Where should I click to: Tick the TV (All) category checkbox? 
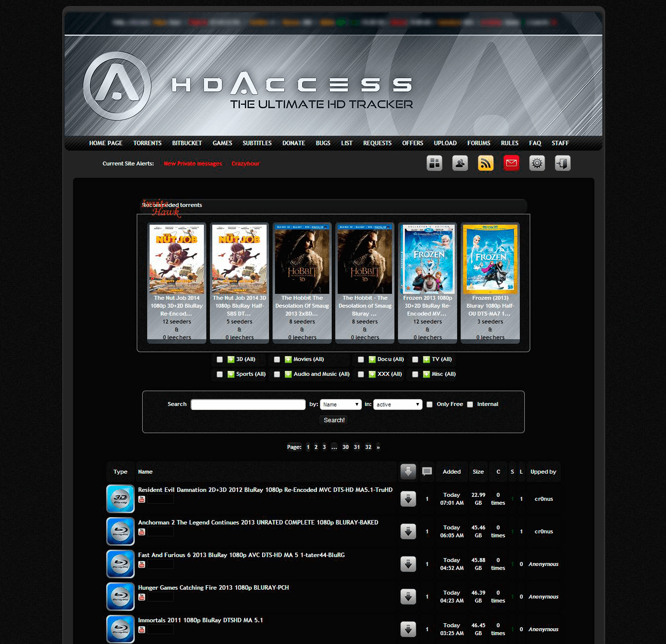415,360
